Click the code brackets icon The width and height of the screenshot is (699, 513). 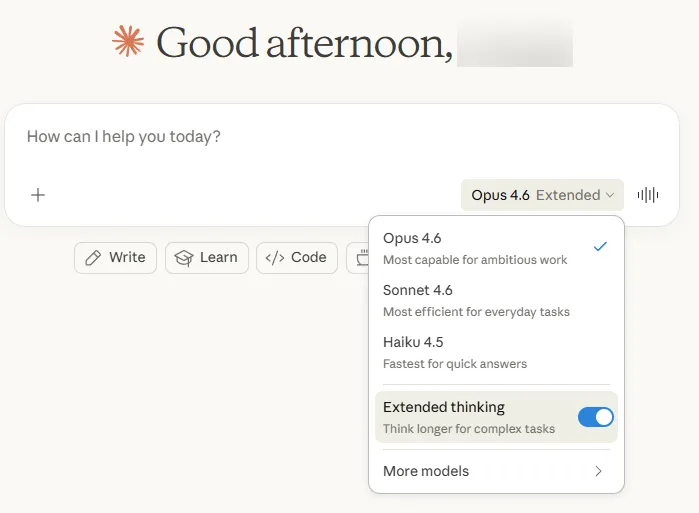tap(274, 258)
